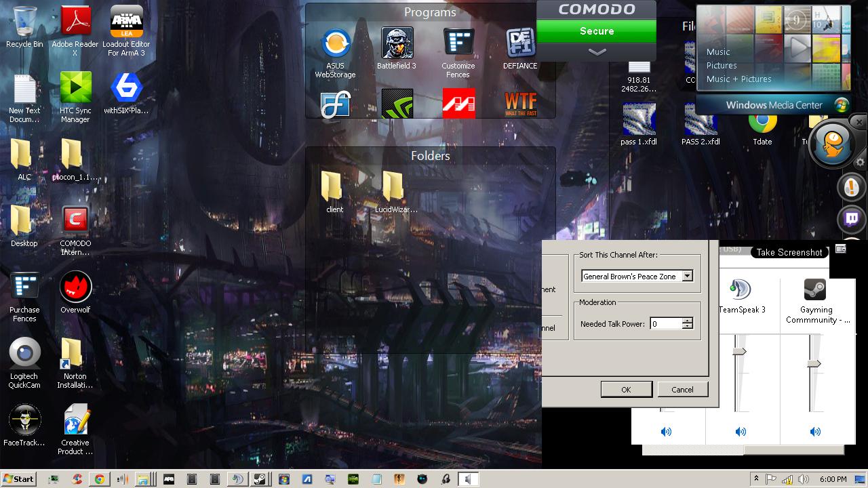Screen dimensions: 868x488
Task: Expand the COMODO widget chevron
Action: [597, 52]
